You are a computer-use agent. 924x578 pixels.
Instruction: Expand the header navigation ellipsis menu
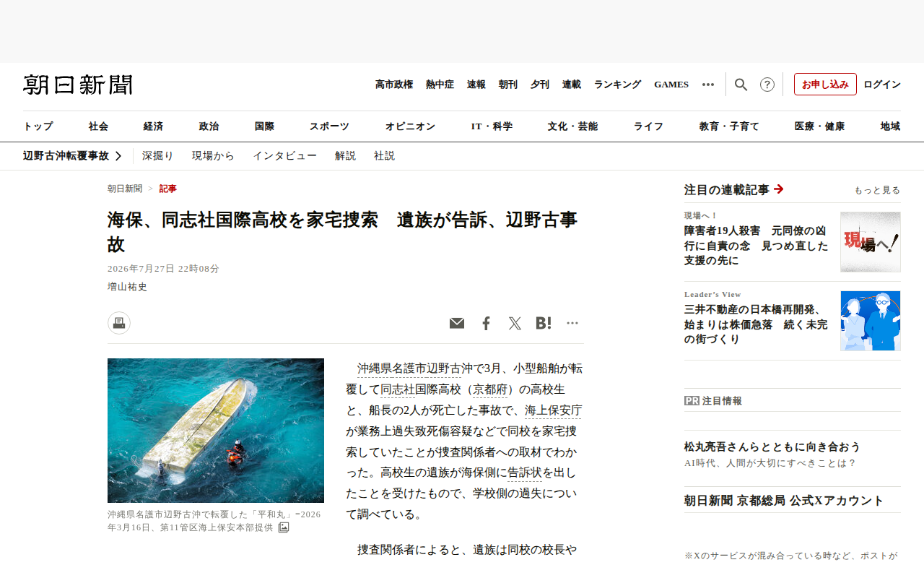coord(708,85)
